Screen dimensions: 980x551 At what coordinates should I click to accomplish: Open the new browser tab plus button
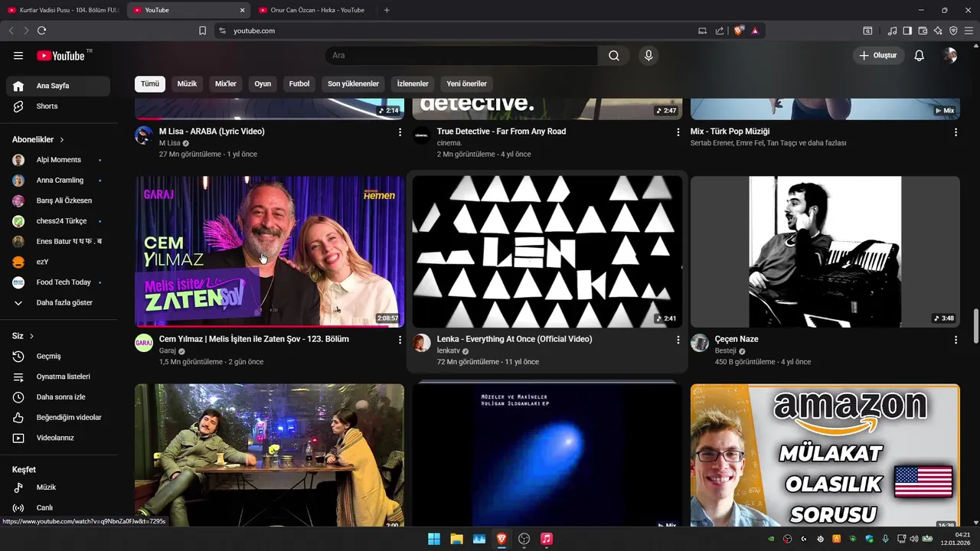pyautogui.click(x=387, y=10)
